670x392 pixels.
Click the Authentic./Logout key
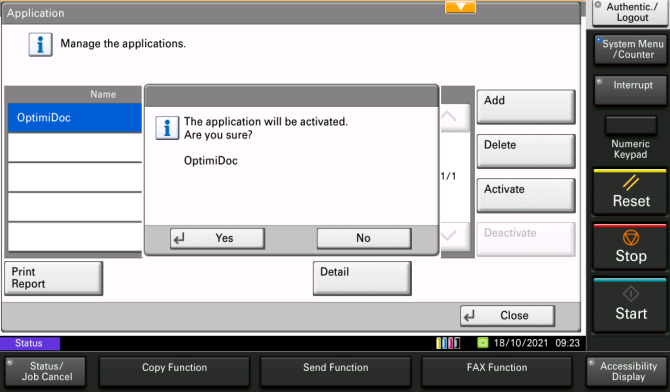630,13
